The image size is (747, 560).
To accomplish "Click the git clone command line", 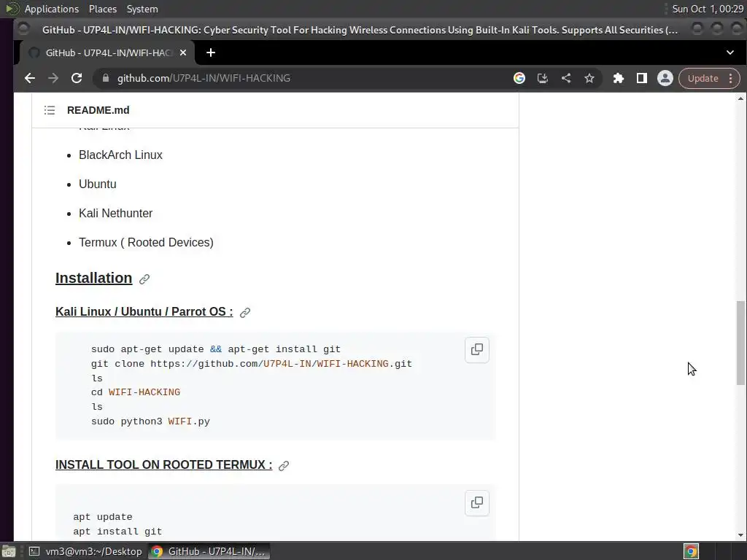I will click(252, 364).
